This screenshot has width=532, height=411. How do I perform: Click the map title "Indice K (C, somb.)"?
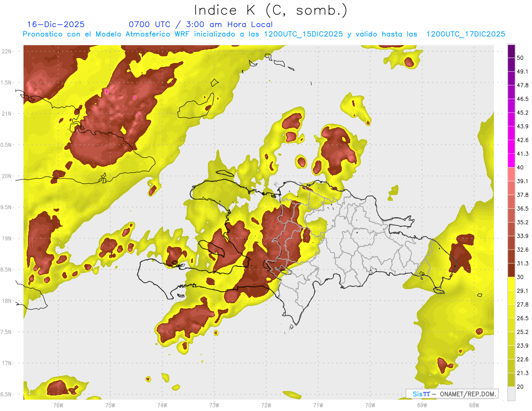click(x=270, y=10)
